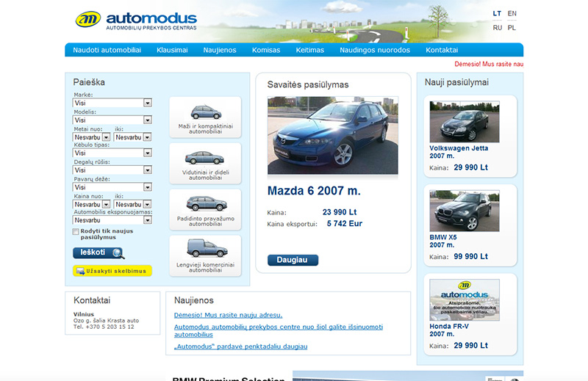Select medium and large cars category
This screenshot has width=588, height=381.
(x=205, y=164)
